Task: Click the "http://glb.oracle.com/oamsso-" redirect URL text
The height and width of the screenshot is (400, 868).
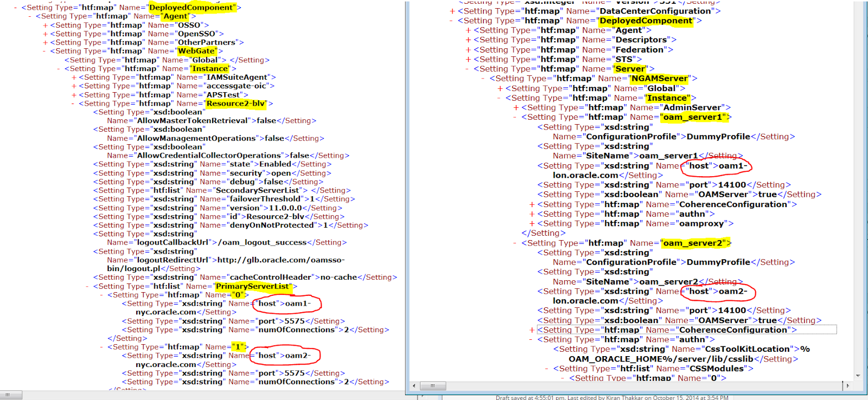Action: click(x=281, y=260)
